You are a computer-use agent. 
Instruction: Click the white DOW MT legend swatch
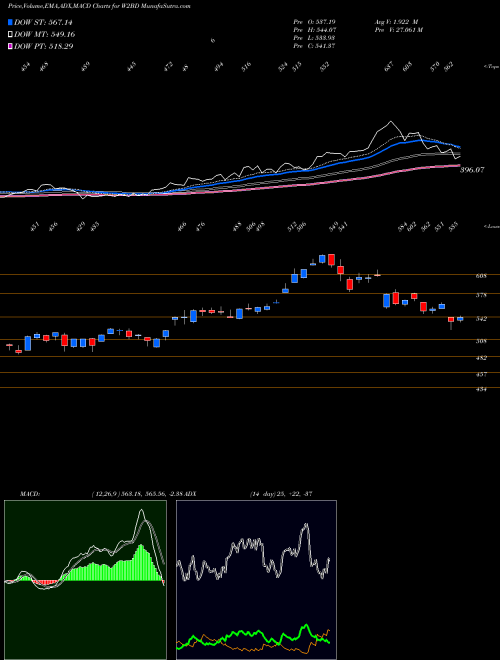click(x=10, y=34)
